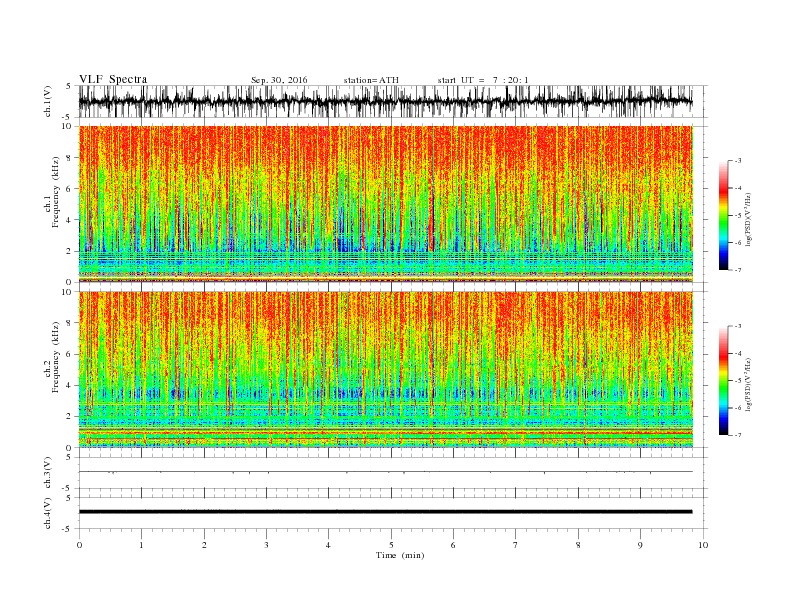Click the "-3" value on ch.1 colorbar

tap(737, 161)
